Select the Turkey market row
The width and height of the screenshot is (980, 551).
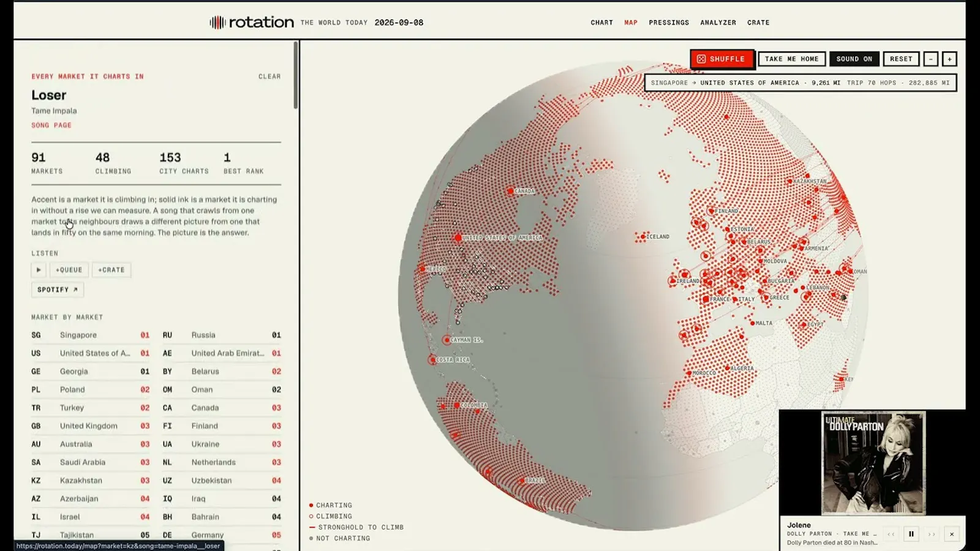point(91,408)
